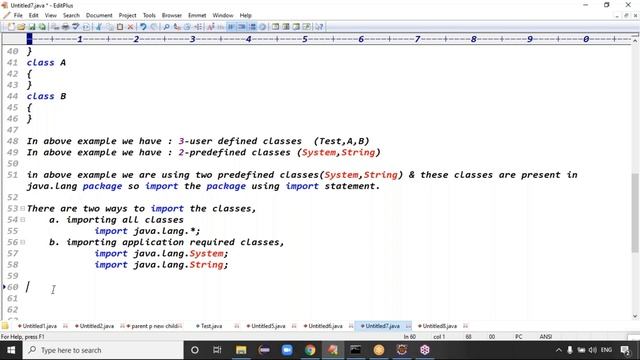Open the Project menu
The height and width of the screenshot is (360, 640).
pyautogui.click(x=127, y=16)
